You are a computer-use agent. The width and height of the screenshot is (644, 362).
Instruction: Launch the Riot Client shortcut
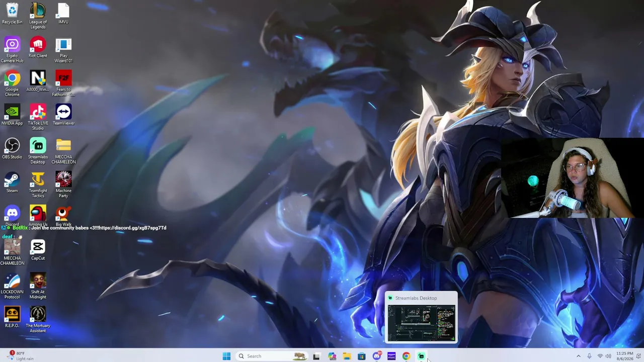click(38, 48)
